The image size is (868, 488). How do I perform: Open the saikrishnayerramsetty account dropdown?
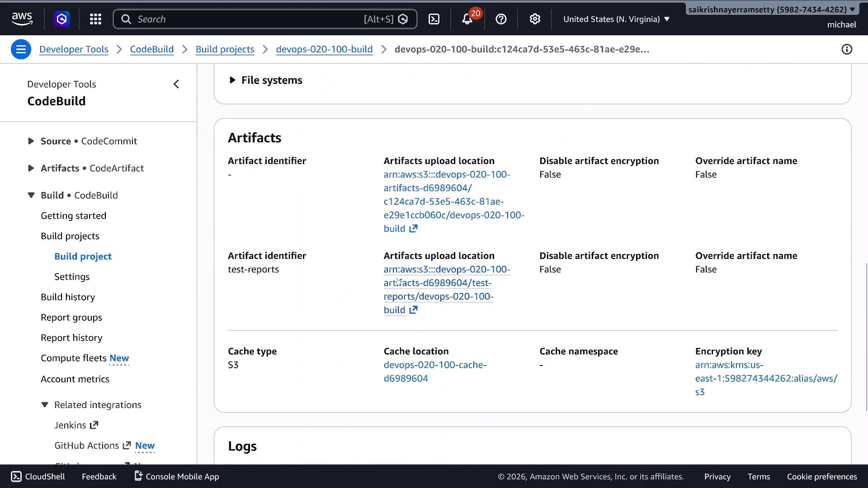[772, 9]
